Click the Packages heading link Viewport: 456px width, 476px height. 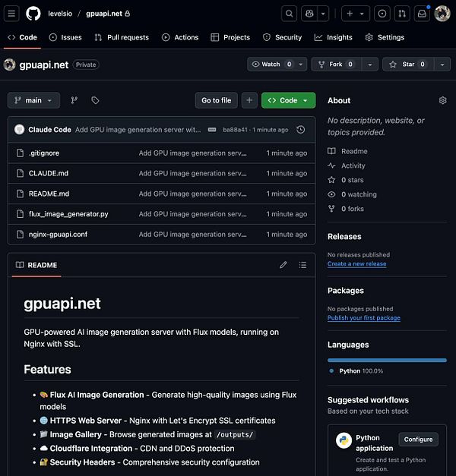[345, 291]
